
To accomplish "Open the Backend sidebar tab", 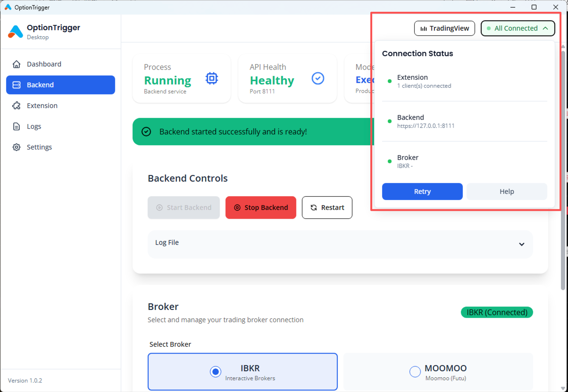I will tap(61, 85).
